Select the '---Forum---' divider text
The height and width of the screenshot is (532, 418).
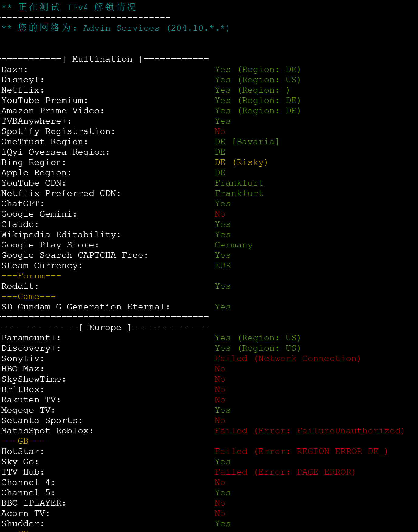click(x=31, y=276)
